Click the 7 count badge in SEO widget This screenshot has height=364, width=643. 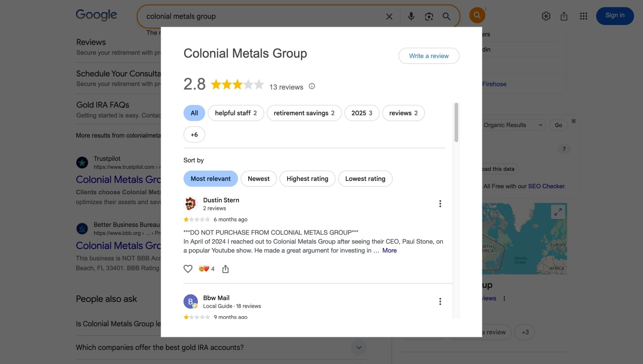(564, 149)
